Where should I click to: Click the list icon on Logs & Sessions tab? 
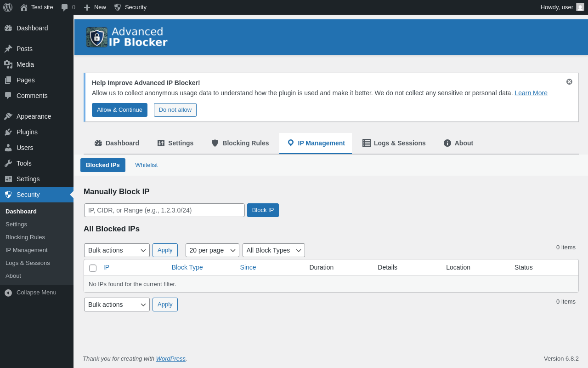tap(367, 143)
